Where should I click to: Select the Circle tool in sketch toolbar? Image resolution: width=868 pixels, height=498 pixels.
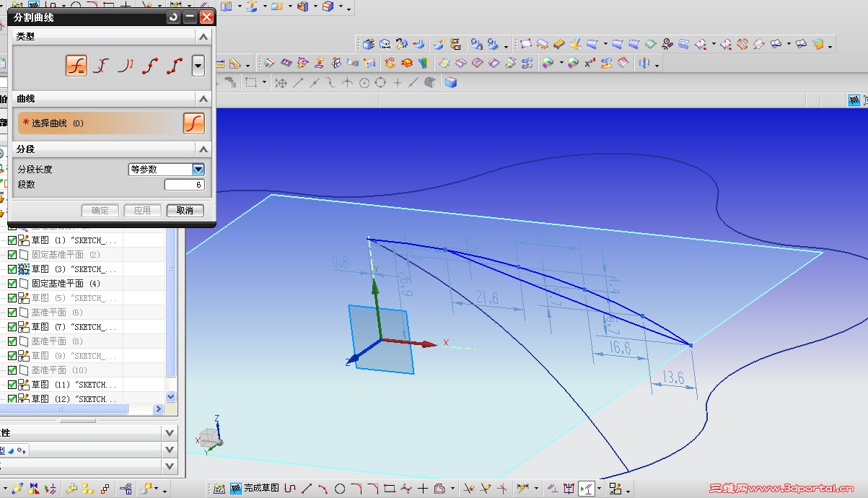click(x=340, y=489)
